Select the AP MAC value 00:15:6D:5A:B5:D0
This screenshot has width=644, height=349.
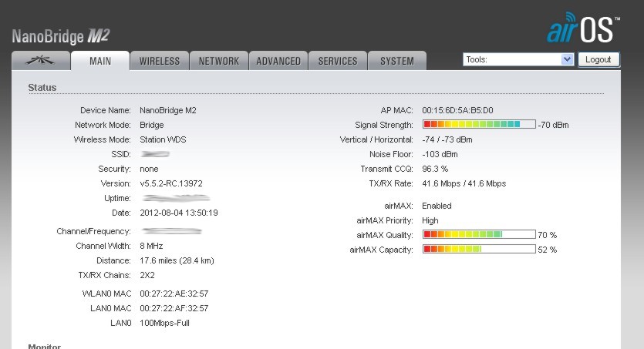pyautogui.click(x=457, y=110)
